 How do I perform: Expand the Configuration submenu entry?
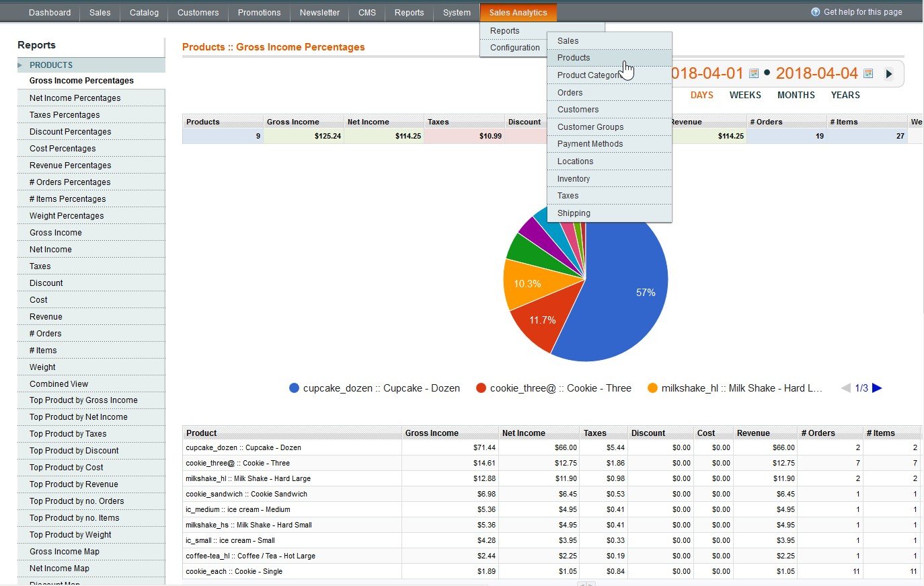(x=514, y=48)
